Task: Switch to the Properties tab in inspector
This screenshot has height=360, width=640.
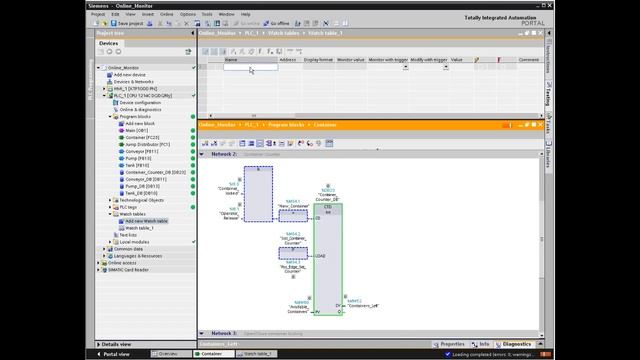Action: (449, 344)
